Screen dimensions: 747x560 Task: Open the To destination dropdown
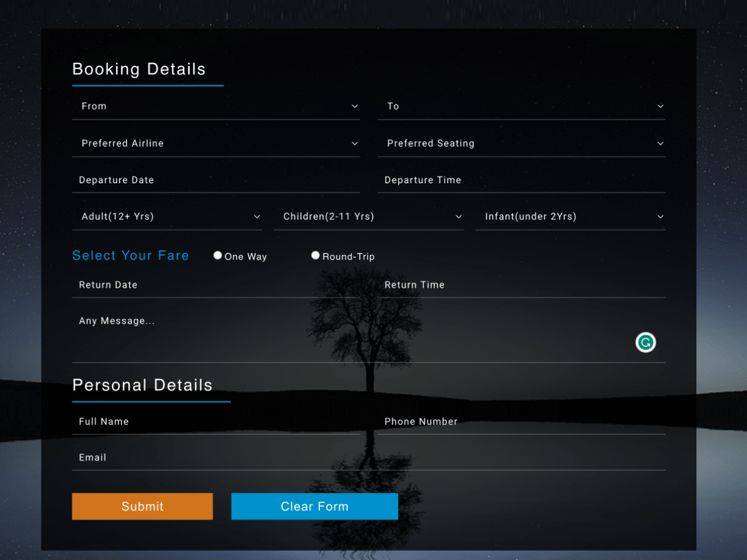pyautogui.click(x=522, y=106)
